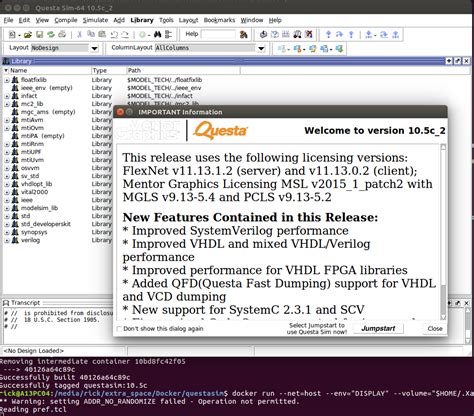
Task: Open the Layout NoDesign dropdown
Action: 95,49
